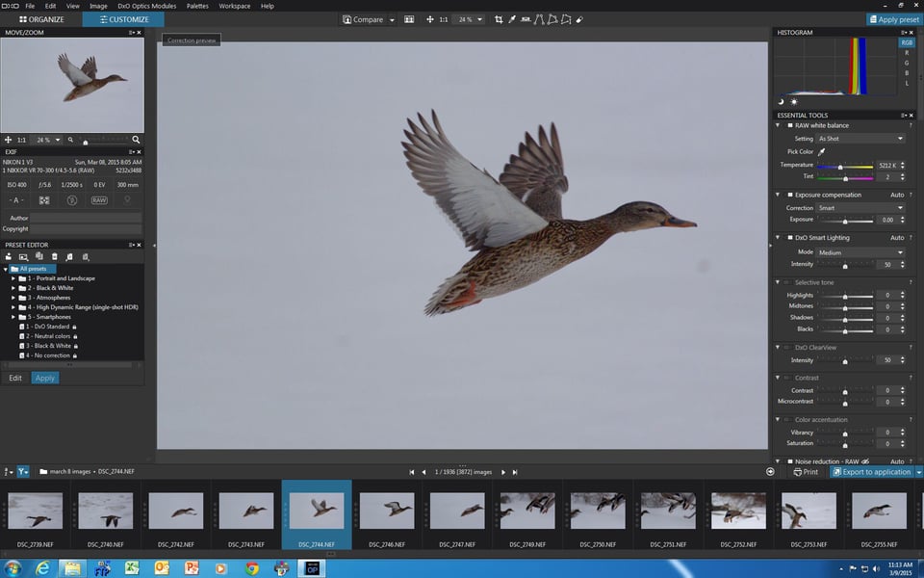This screenshot has width=924, height=578.
Task: Click the filter funnel icon above the filmstrip
Action: pyautogui.click(x=22, y=471)
